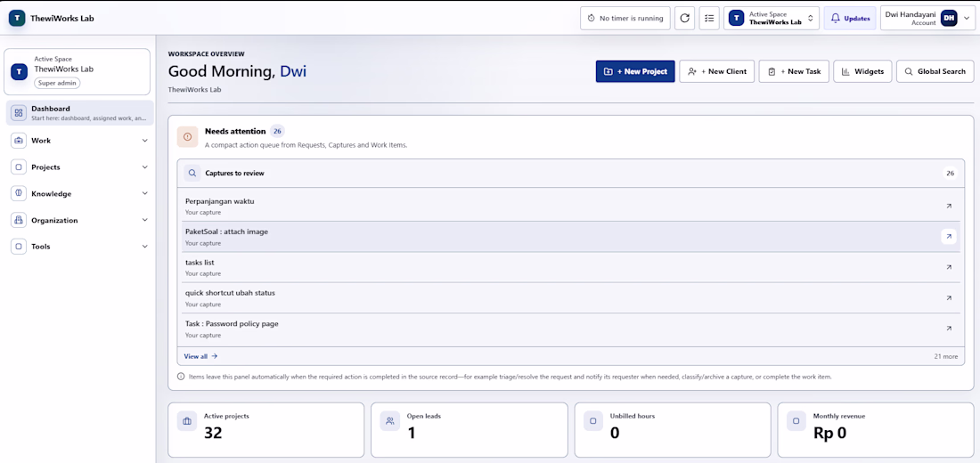This screenshot has width=980, height=463.
Task: Select Projects label in the sidebar
Action: pos(45,167)
